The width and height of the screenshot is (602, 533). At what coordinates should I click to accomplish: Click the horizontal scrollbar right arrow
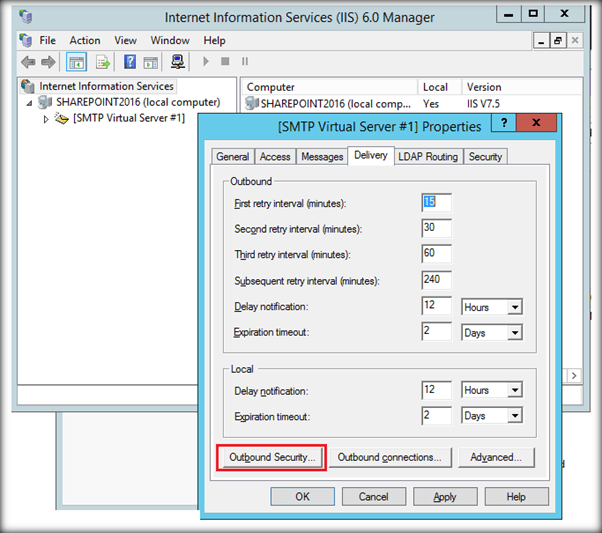point(574,376)
